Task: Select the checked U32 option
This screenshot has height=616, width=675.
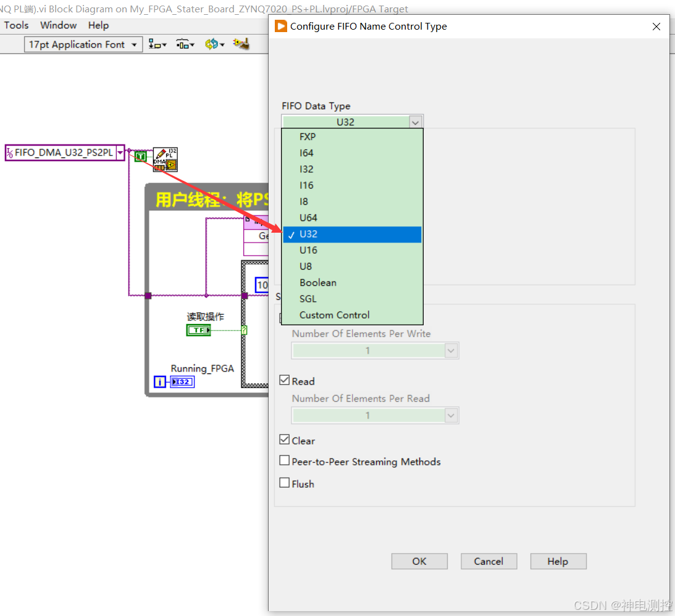Action: click(352, 235)
